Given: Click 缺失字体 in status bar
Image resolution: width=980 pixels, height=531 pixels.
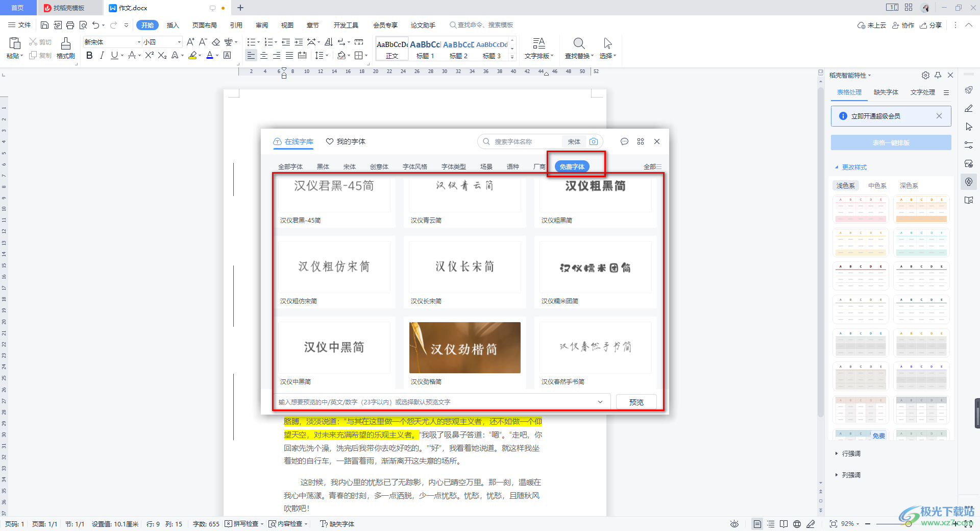Looking at the screenshot, I should tap(337, 524).
